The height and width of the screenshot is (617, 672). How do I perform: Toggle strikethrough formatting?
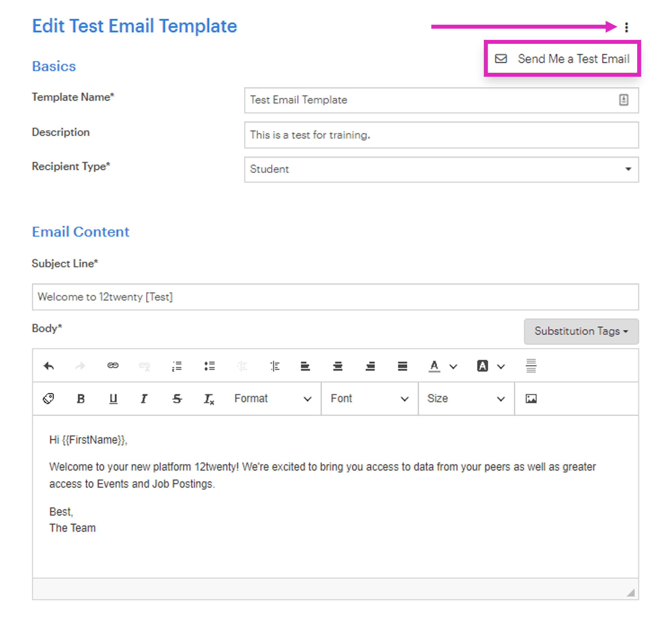[x=177, y=399]
